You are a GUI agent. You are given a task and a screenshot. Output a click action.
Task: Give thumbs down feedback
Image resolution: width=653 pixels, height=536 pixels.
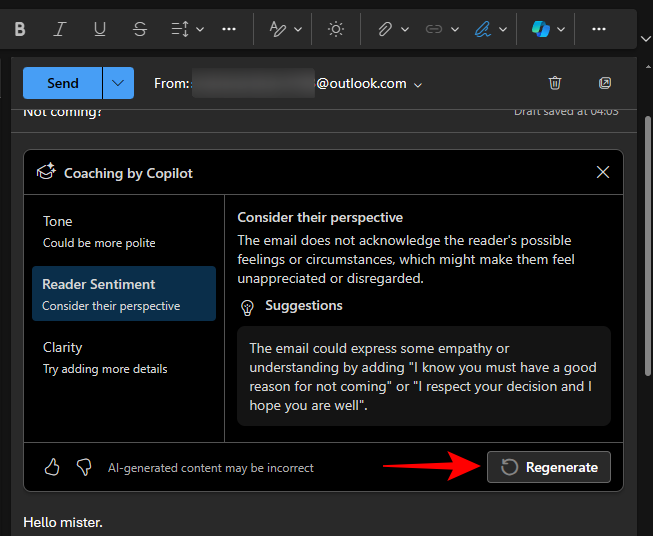point(84,467)
